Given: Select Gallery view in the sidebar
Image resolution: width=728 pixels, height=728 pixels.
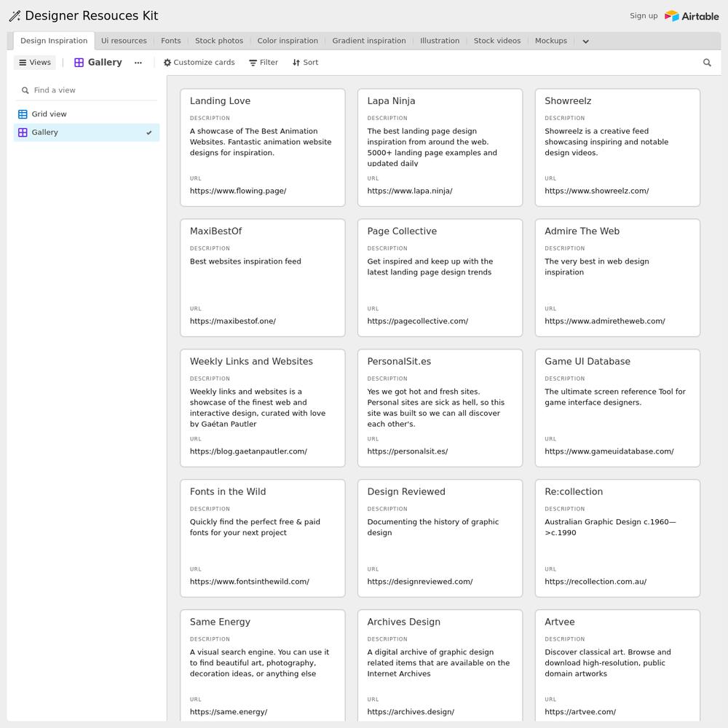Looking at the screenshot, I should point(87,132).
